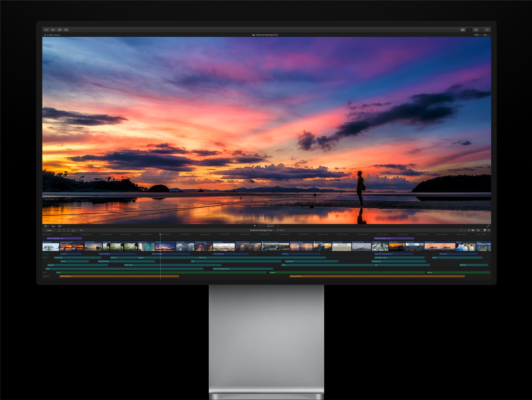This screenshot has height=400, width=532.
Task: Select the City Night Crowd audio clip
Action: (x=399, y=257)
